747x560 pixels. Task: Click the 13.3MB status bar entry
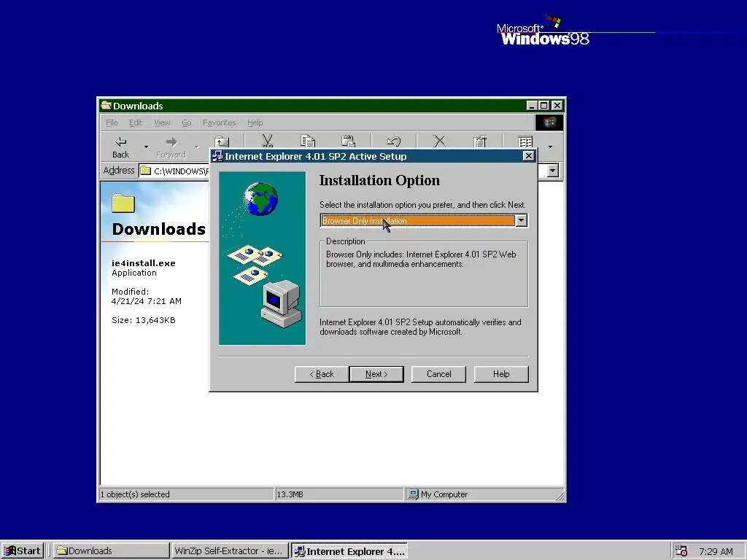click(x=290, y=494)
